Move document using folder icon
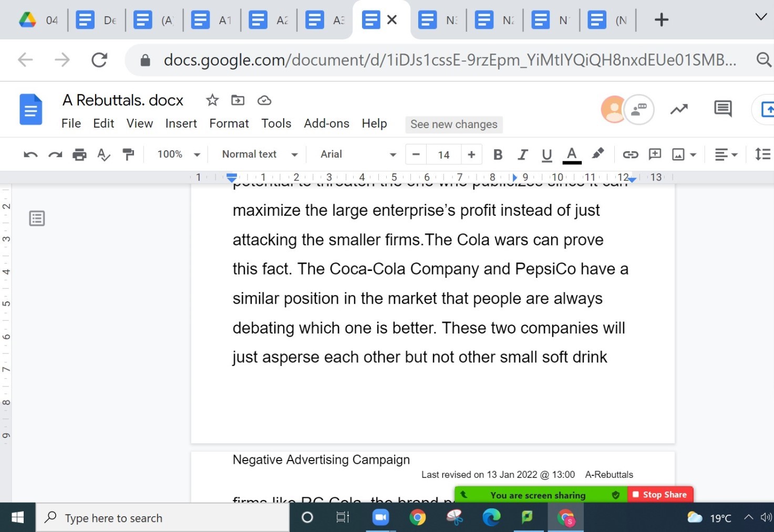The height and width of the screenshot is (532, 774). point(238,100)
